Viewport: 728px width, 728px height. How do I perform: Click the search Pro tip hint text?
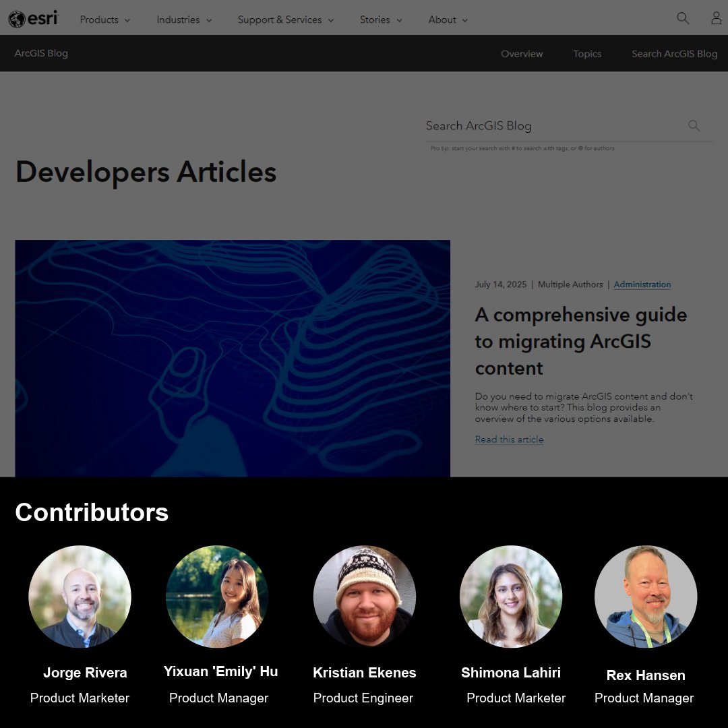[x=522, y=148]
